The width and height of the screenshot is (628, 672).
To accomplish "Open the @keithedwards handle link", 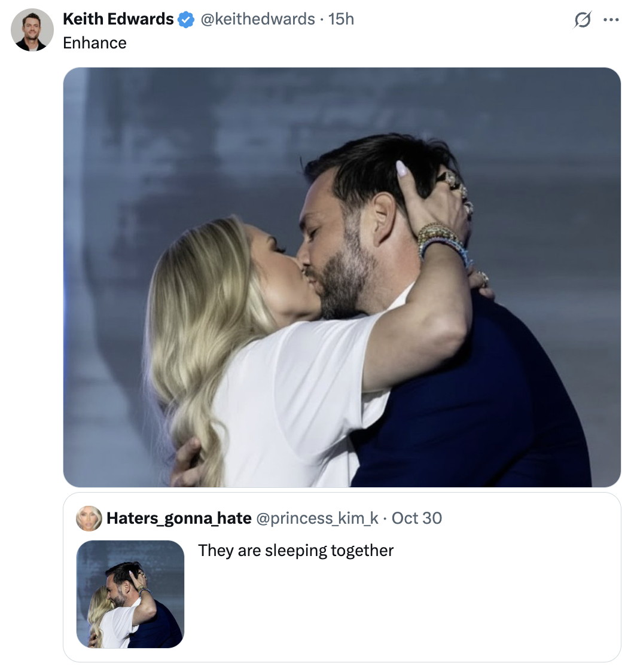I will click(x=257, y=19).
